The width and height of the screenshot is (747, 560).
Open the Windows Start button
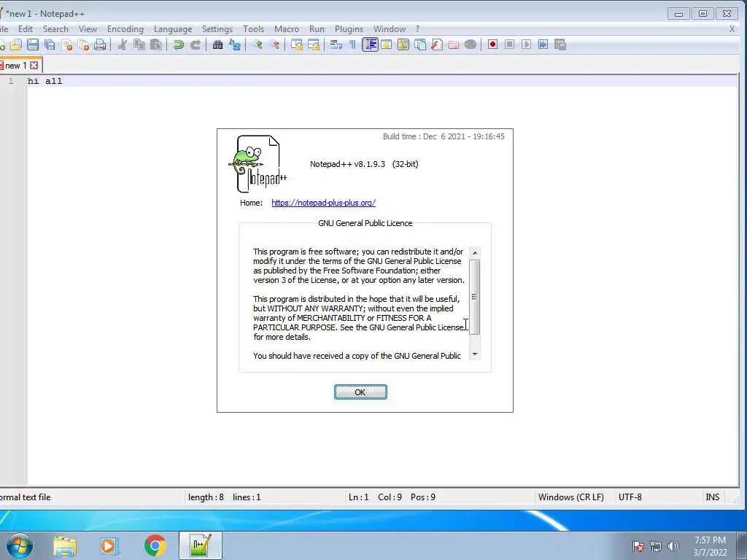coord(20,545)
